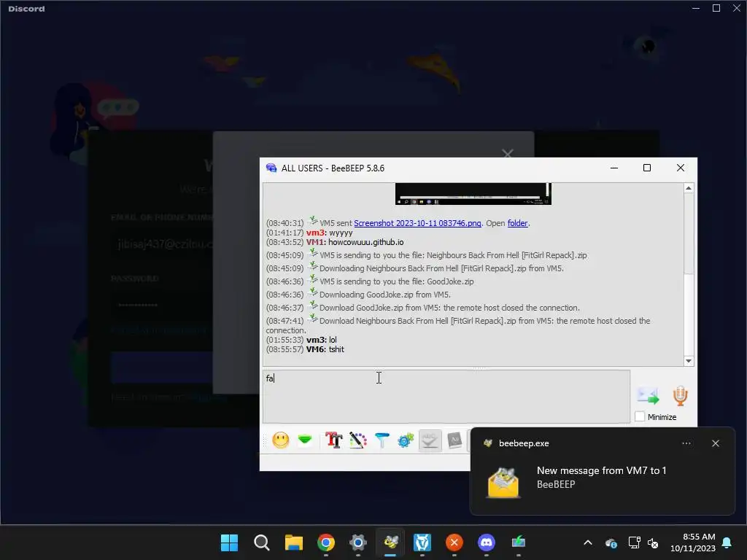Screen dimensions: 747x560
Task: Choose font color with the pencil palette icon
Action: [x=357, y=440]
